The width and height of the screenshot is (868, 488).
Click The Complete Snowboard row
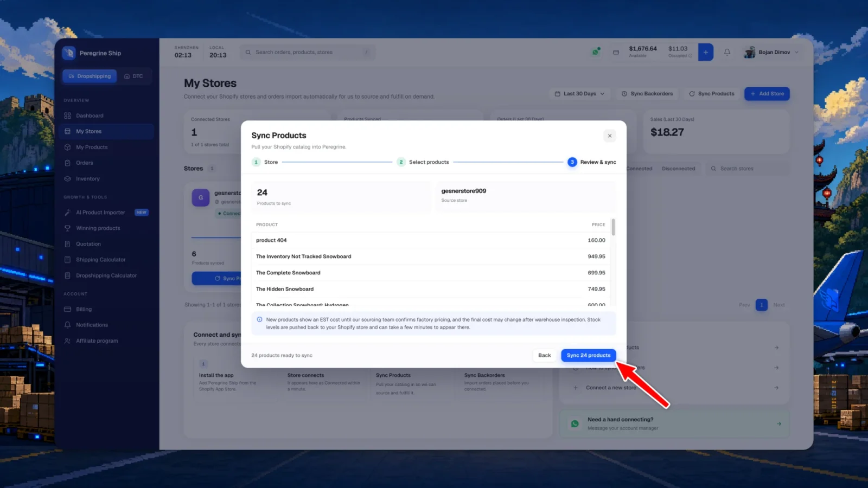coord(431,273)
